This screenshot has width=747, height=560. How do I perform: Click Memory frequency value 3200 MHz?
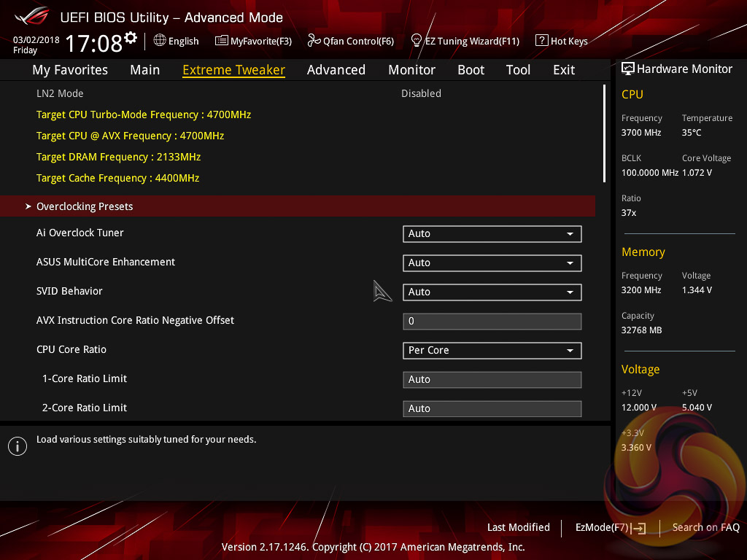641,290
